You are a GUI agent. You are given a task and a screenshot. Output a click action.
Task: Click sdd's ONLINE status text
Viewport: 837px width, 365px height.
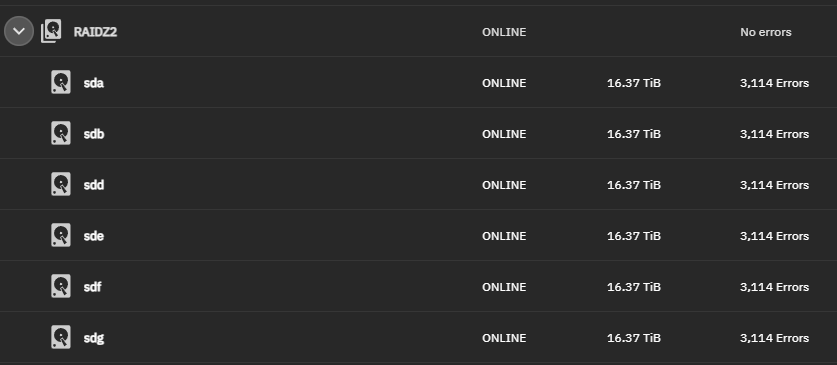[504, 185]
